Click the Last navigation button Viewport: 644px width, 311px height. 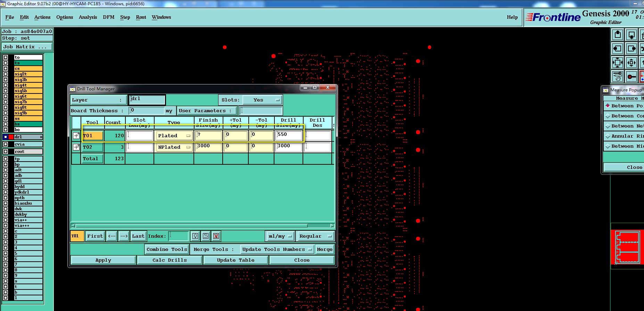[138, 236]
